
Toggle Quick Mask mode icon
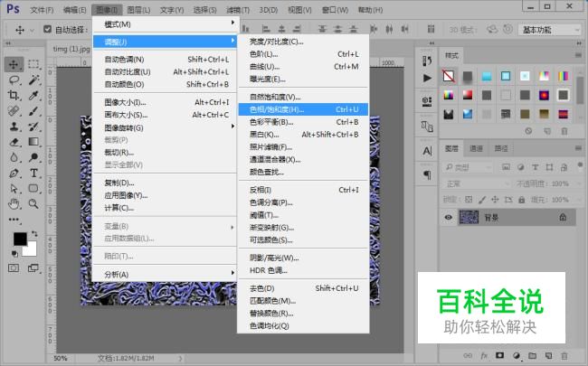14,268
